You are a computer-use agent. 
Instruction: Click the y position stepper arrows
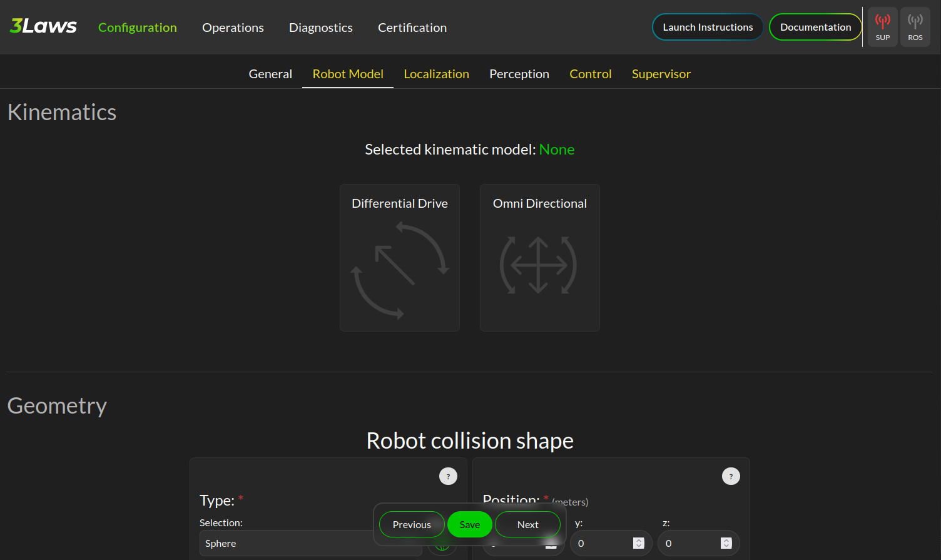638,543
